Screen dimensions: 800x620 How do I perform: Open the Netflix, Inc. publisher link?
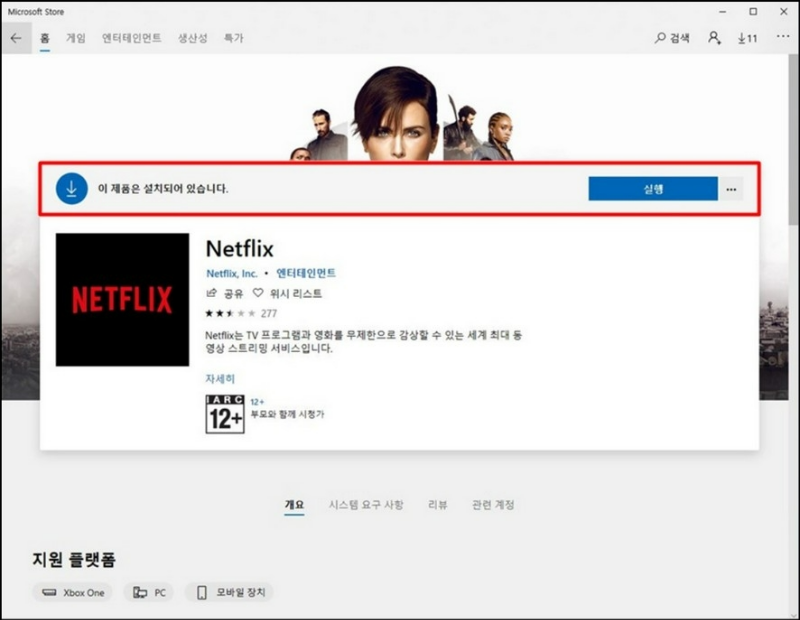tap(232, 274)
